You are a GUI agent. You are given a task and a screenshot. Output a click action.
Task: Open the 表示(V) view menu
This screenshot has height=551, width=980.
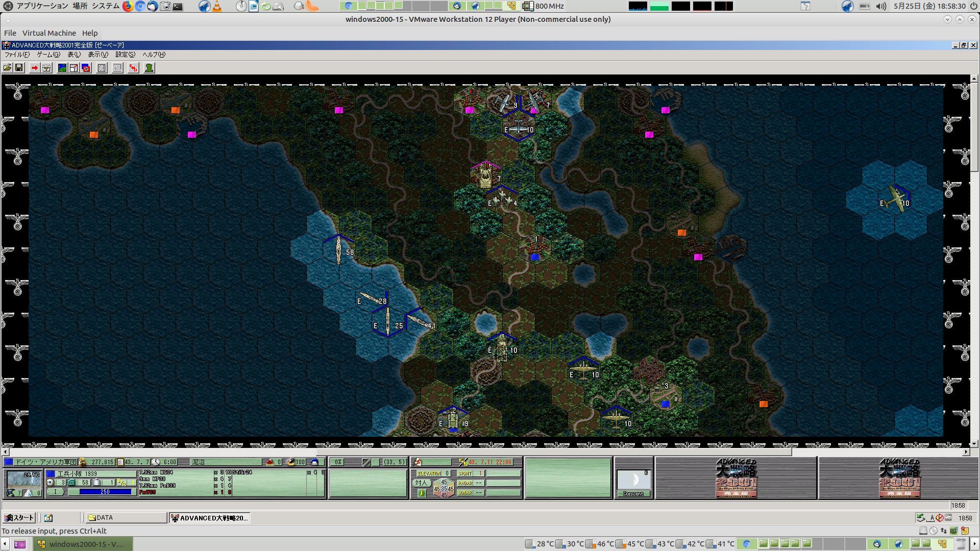click(97, 55)
